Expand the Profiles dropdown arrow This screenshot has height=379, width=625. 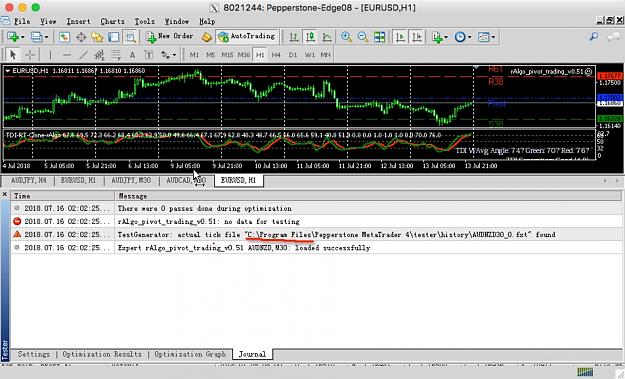[46, 37]
